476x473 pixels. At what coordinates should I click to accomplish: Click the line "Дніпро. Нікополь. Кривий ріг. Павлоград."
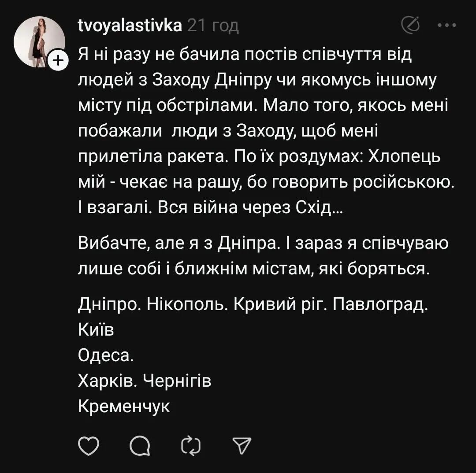tap(253, 304)
